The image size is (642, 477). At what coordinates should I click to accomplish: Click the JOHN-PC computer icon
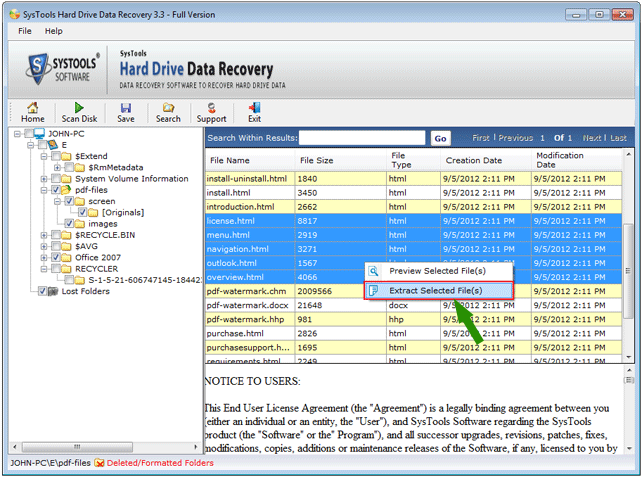point(39,133)
